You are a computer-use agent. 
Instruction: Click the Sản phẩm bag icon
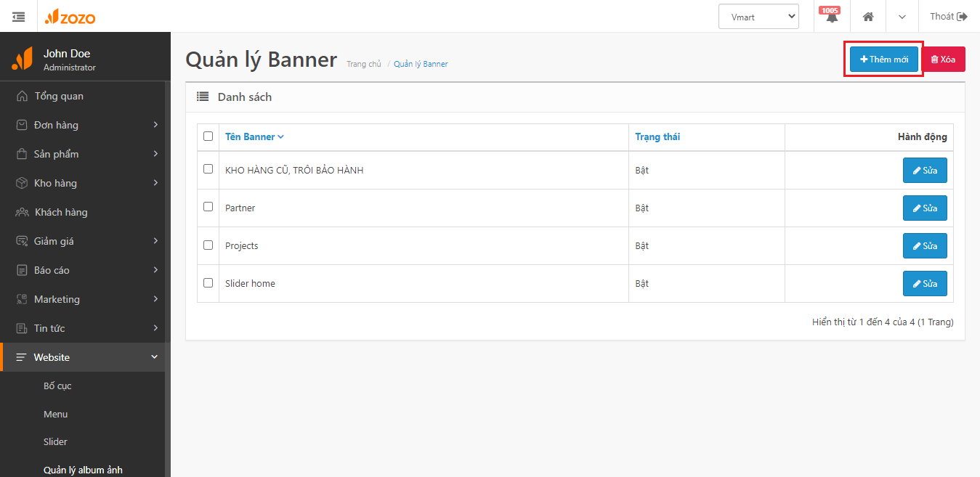click(x=22, y=154)
